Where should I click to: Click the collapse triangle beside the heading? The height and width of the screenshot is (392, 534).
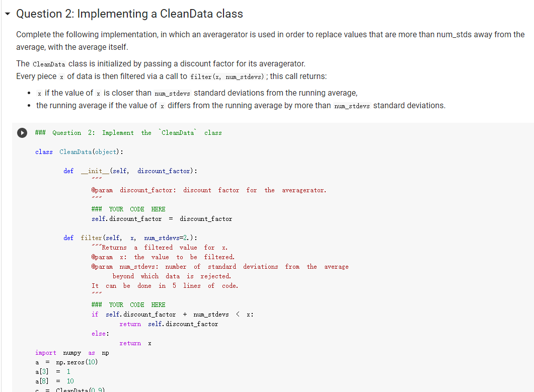click(7, 14)
